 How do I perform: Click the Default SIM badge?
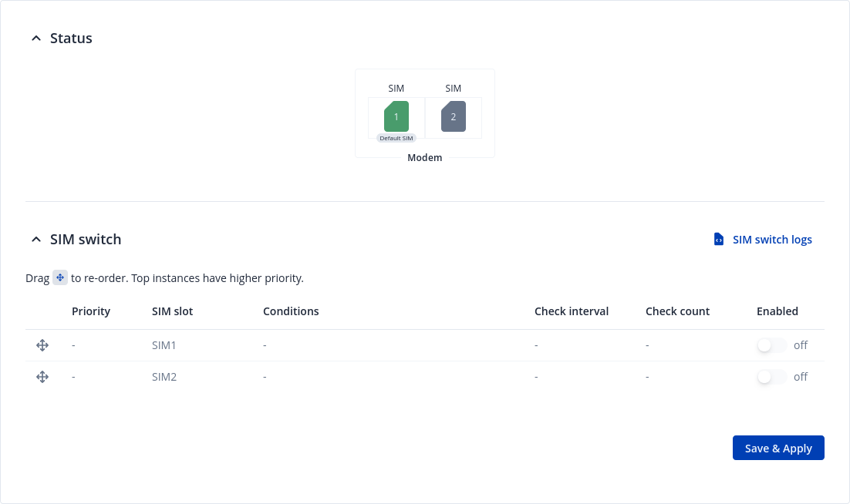[x=396, y=139]
